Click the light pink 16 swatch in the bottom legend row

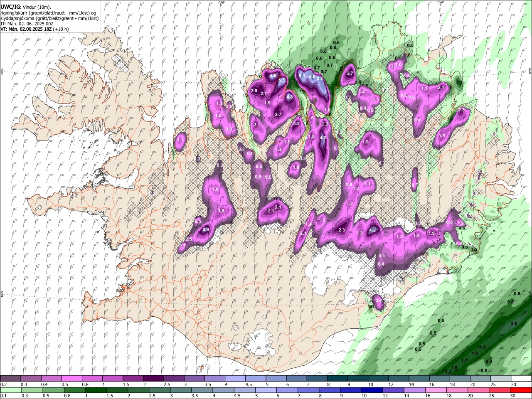click(x=436, y=390)
